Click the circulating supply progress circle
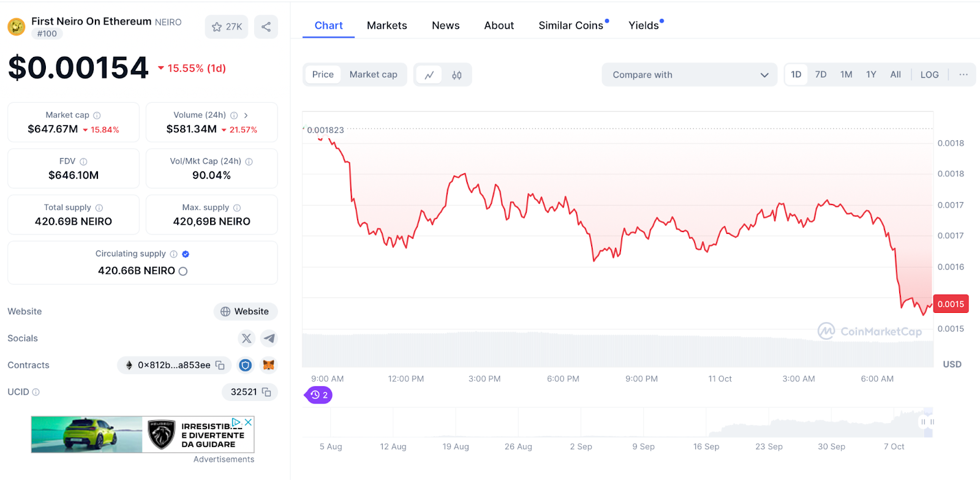Image resolution: width=980 pixels, height=480 pixels. [x=183, y=271]
